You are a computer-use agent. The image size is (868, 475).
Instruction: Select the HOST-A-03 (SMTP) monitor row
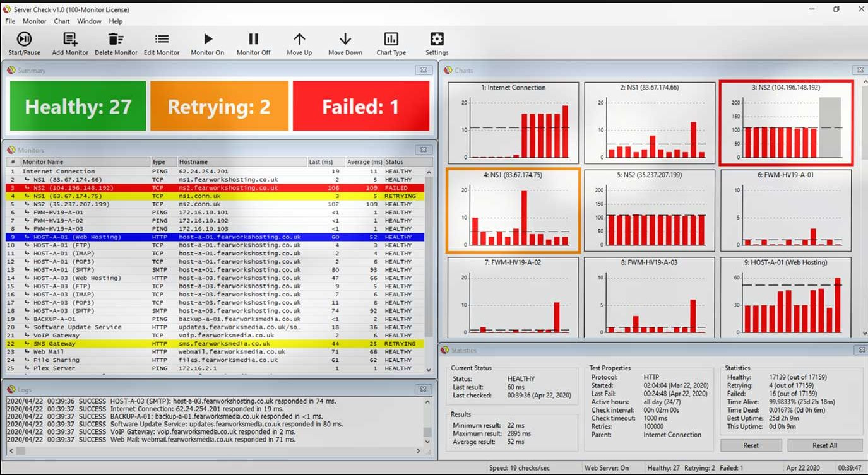pos(215,311)
